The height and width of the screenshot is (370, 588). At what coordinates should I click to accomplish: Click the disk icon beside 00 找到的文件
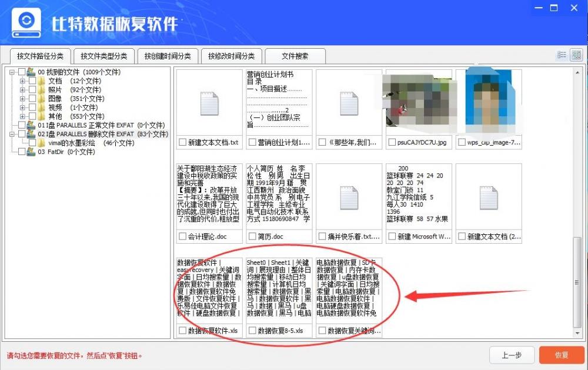(31, 72)
